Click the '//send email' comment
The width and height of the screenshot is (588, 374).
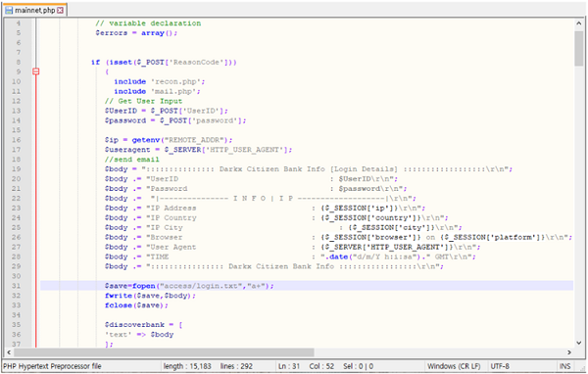[x=132, y=160]
